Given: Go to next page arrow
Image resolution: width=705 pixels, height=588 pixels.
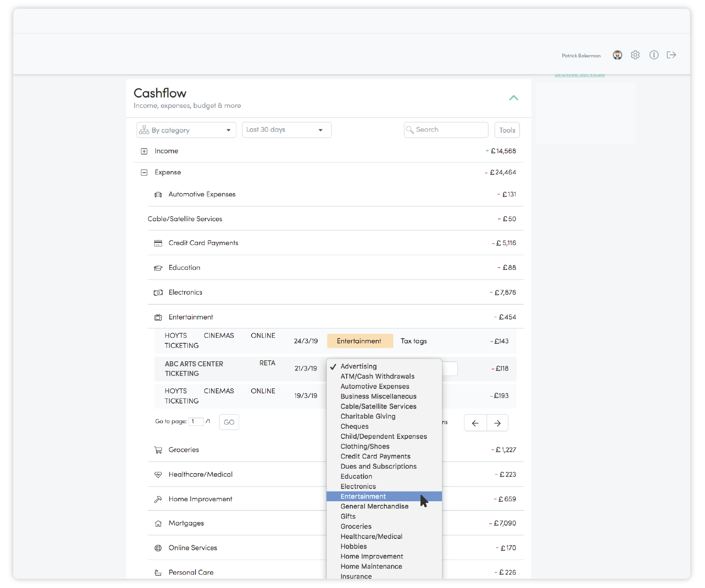Looking at the screenshot, I should tap(498, 423).
